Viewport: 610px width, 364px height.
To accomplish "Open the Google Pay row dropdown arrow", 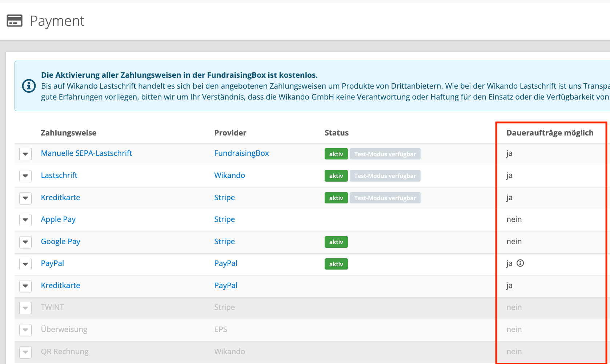I will tap(25, 242).
